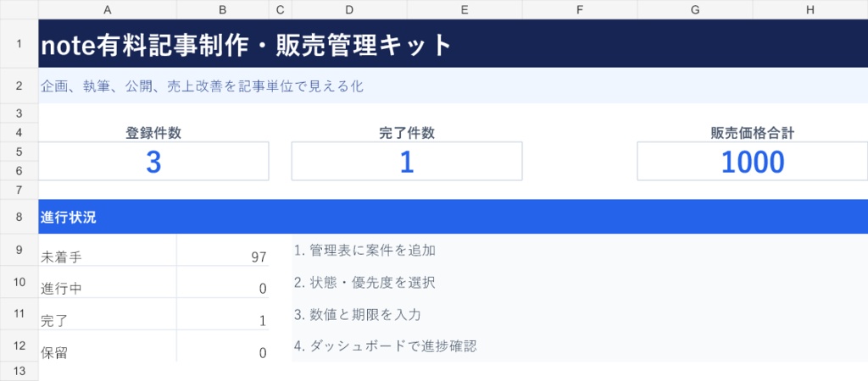Click the '完了件数' label
This screenshot has height=381, width=868.
[x=407, y=133]
